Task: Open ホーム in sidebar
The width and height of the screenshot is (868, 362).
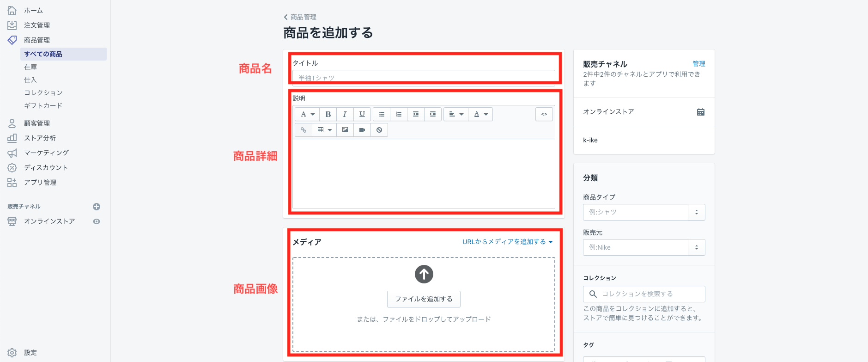Action: point(33,10)
